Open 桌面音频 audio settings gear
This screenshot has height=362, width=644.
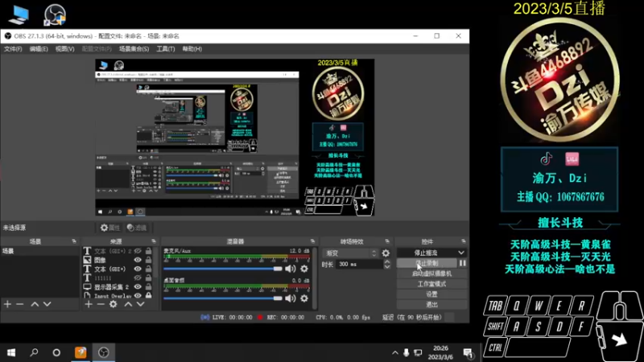click(x=304, y=298)
